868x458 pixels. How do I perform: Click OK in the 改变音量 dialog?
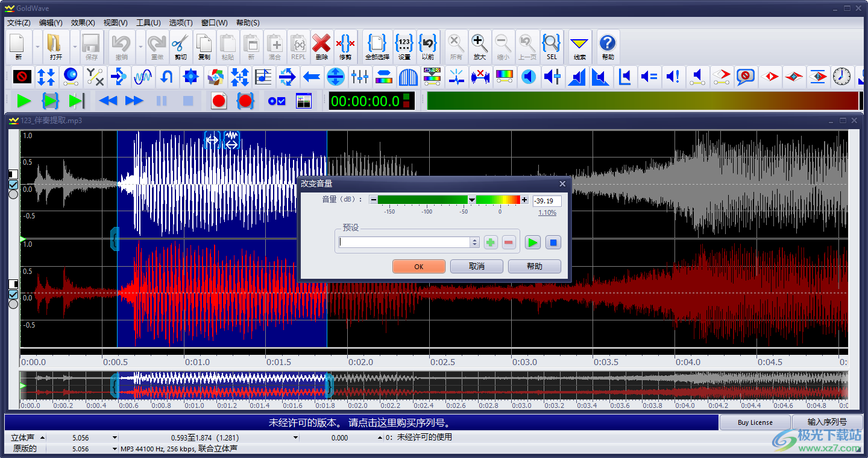[x=419, y=266]
